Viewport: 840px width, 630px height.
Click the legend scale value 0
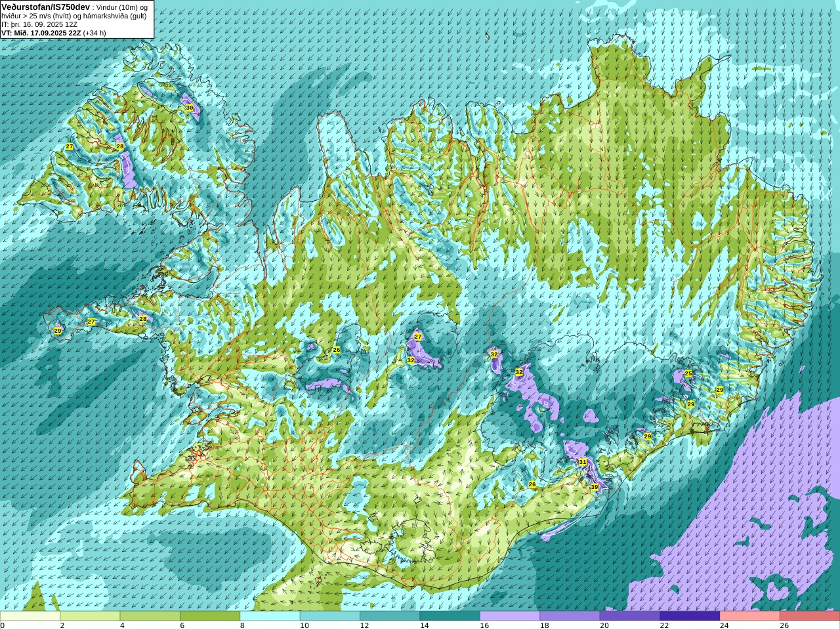pyautogui.click(x=3, y=626)
